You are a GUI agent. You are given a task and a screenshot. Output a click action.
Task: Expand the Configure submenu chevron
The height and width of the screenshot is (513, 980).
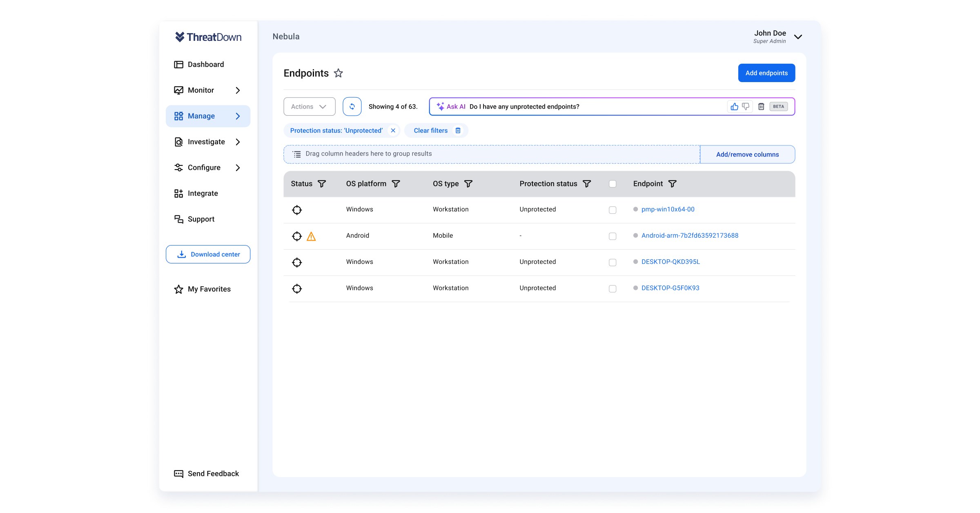tap(238, 167)
